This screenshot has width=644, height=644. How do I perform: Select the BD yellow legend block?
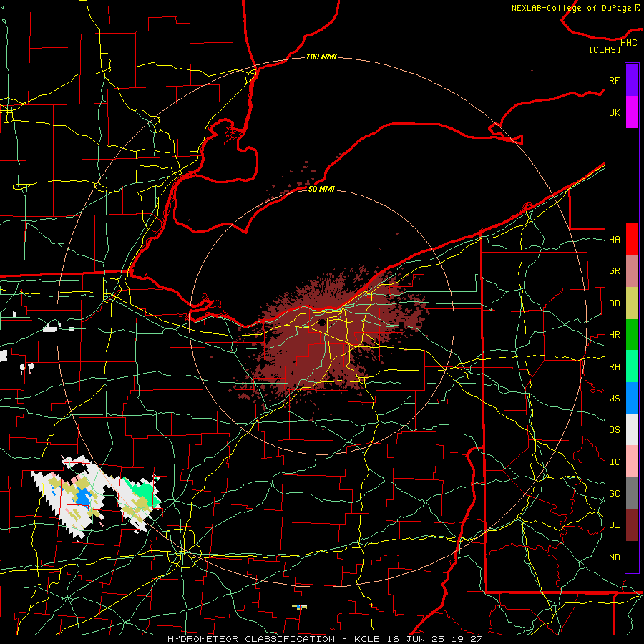click(632, 303)
